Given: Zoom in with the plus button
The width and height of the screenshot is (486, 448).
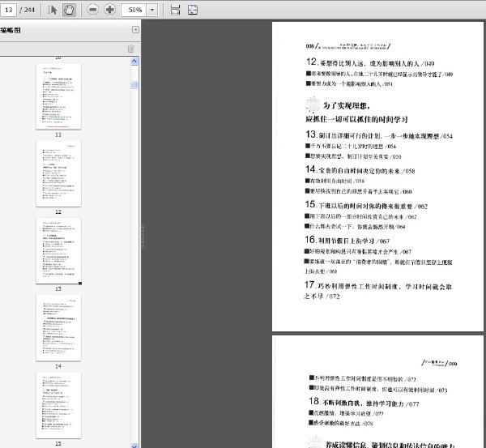Looking at the screenshot, I should 109,10.
